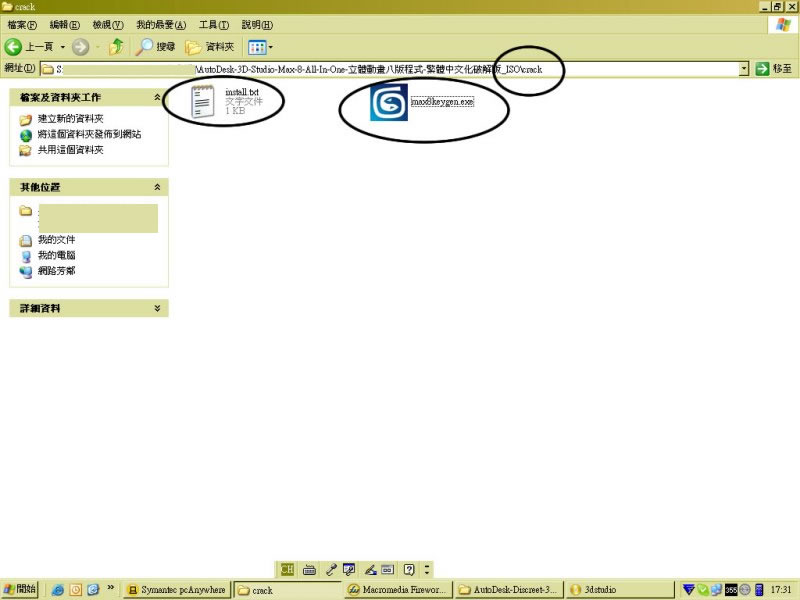
Task: Click the CH language indicator
Action: 287,569
